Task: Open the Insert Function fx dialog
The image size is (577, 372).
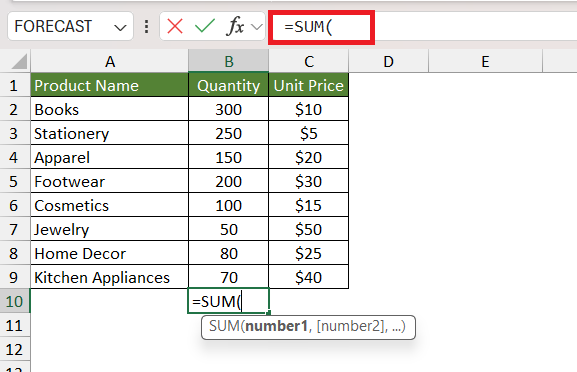Action: pyautogui.click(x=236, y=26)
